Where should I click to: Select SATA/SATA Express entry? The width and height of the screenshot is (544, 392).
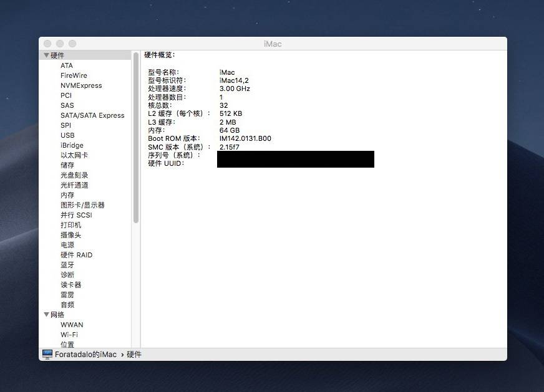coord(92,115)
